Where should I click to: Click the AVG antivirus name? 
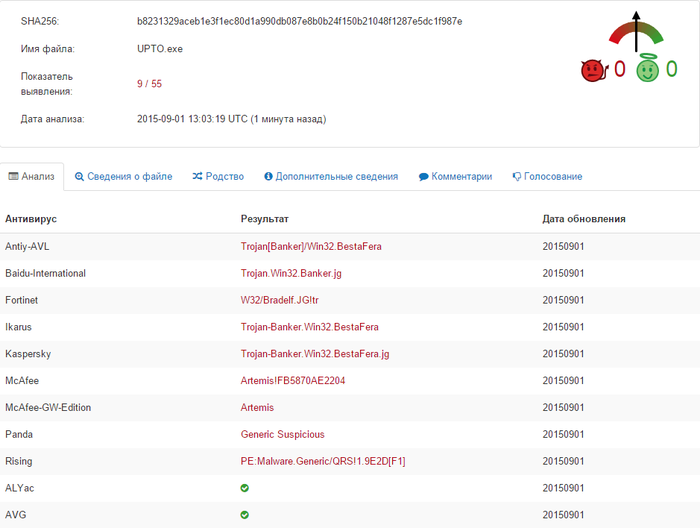coord(16,515)
